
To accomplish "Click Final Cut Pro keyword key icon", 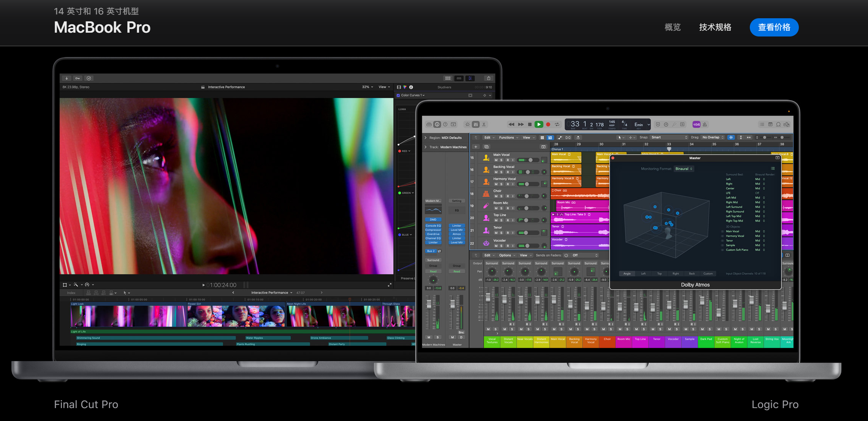I will pyautogui.click(x=78, y=78).
